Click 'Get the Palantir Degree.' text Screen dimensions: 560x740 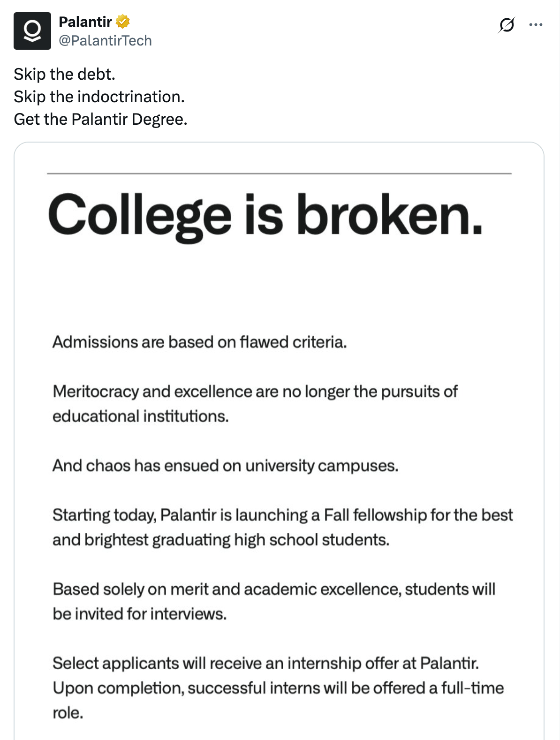pyautogui.click(x=100, y=119)
